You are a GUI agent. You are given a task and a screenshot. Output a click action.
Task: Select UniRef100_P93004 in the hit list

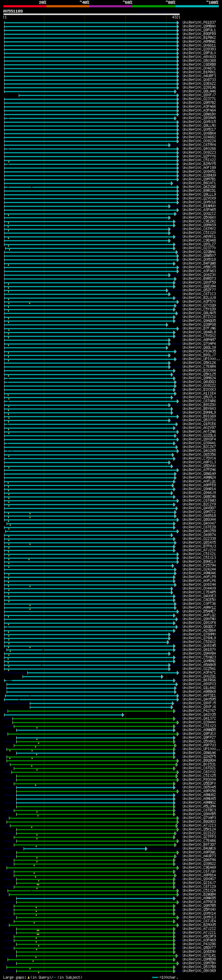(x=199, y=779)
